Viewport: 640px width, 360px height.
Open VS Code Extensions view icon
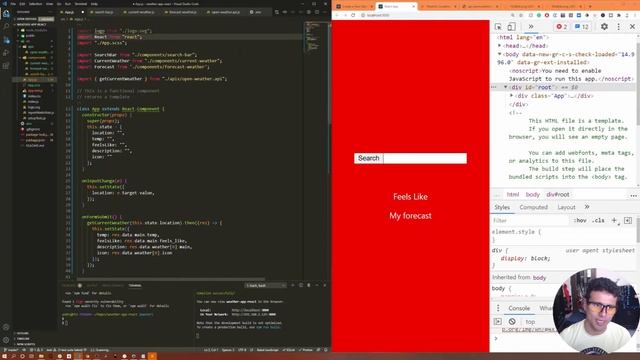point(6,66)
